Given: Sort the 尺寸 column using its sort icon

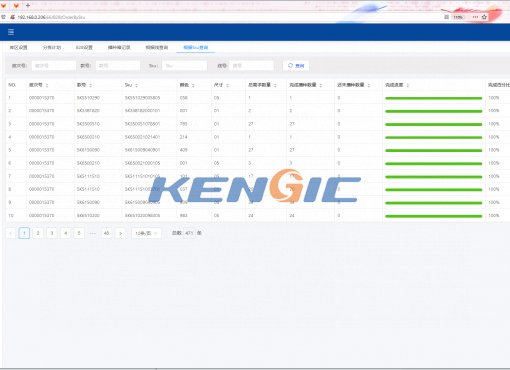Looking at the screenshot, I should point(228,85).
